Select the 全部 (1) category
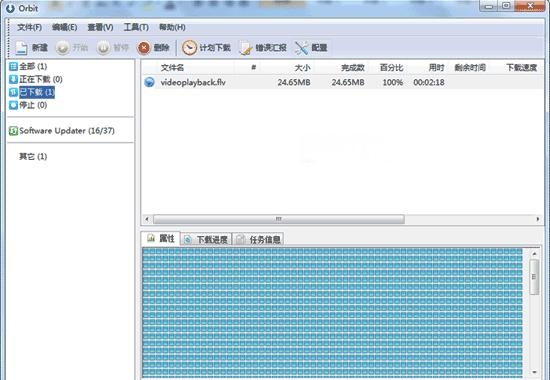550x380 pixels. [x=28, y=66]
